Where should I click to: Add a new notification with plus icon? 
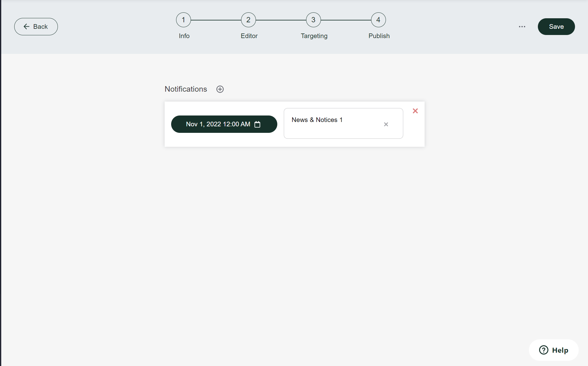click(220, 89)
